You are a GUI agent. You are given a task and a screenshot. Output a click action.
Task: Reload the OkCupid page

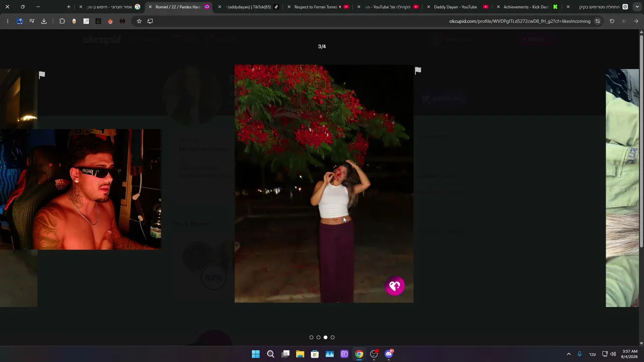[612, 21]
